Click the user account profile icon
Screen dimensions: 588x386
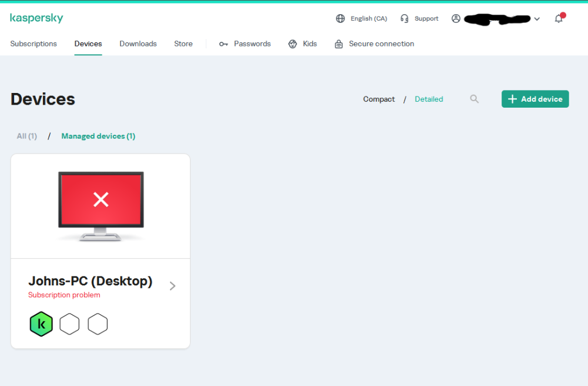456,18
